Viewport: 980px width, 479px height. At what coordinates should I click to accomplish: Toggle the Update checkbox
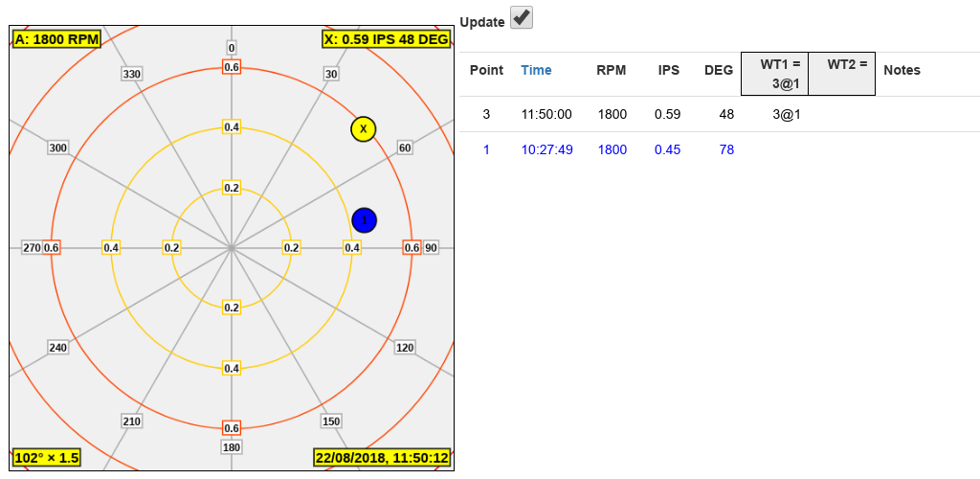click(x=522, y=18)
